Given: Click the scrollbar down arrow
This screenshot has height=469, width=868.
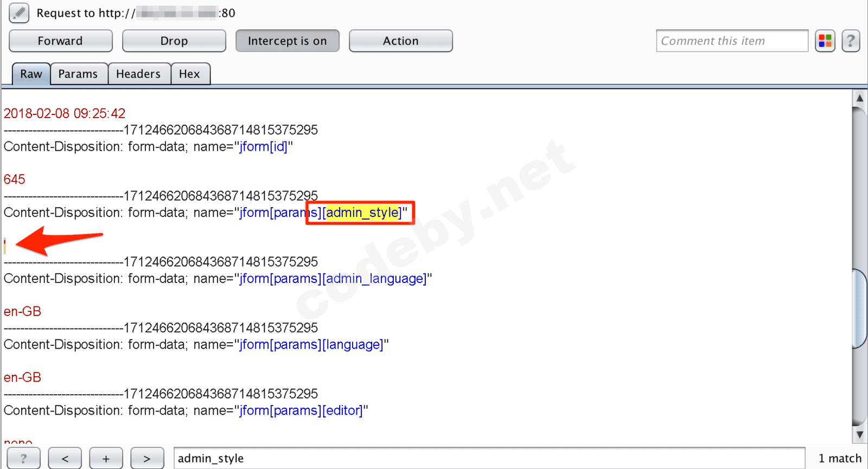Looking at the screenshot, I should pos(859,435).
